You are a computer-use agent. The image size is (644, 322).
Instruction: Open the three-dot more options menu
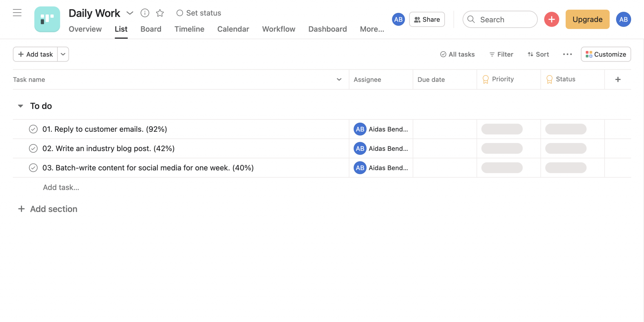568,54
